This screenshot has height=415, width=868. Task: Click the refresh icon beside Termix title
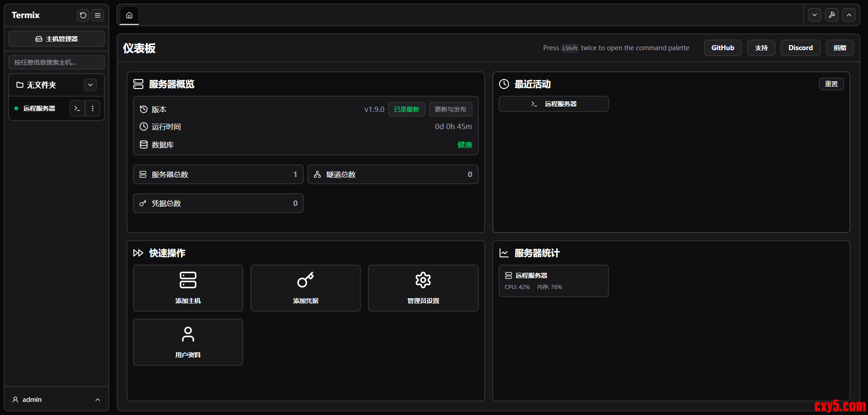tap(83, 15)
